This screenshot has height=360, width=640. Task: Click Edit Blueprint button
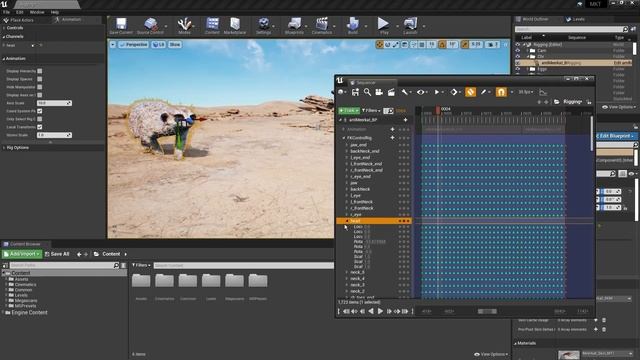tap(616, 136)
